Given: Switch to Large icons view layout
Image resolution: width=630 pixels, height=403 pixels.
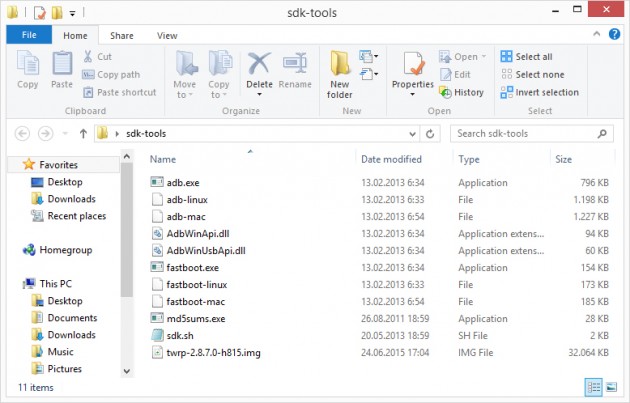Looking at the screenshot, I should [x=611, y=386].
